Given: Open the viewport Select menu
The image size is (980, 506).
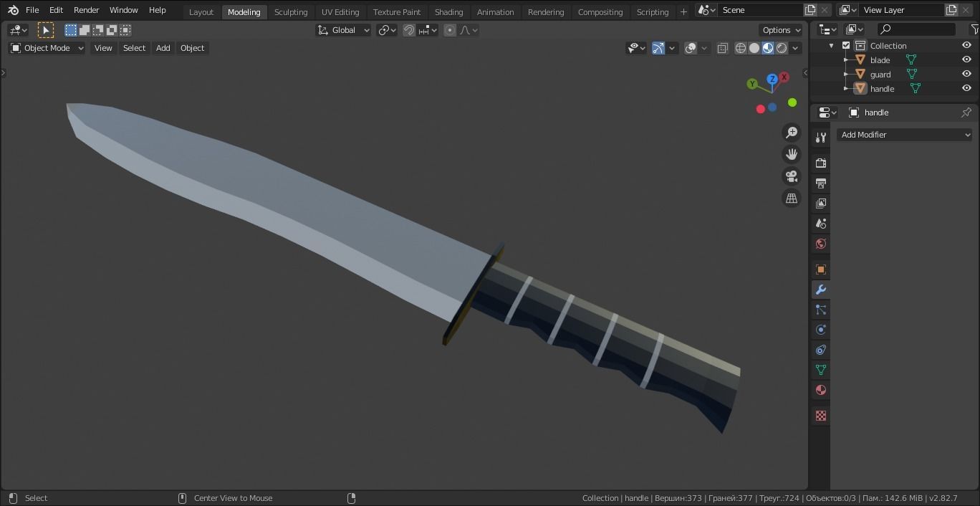Looking at the screenshot, I should pyautogui.click(x=134, y=48).
